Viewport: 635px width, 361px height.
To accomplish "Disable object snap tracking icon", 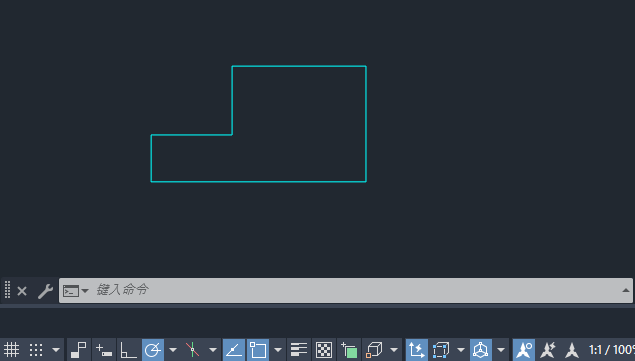I will (x=234, y=350).
